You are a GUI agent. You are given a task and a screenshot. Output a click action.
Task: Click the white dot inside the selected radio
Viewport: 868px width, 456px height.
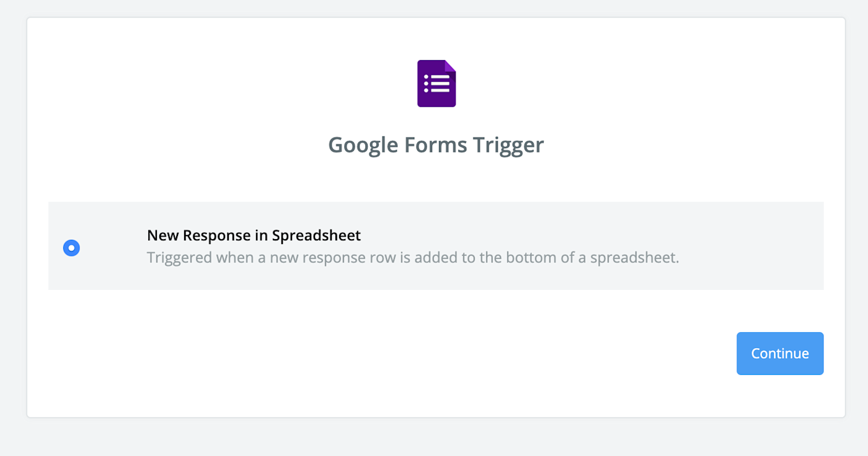click(72, 248)
